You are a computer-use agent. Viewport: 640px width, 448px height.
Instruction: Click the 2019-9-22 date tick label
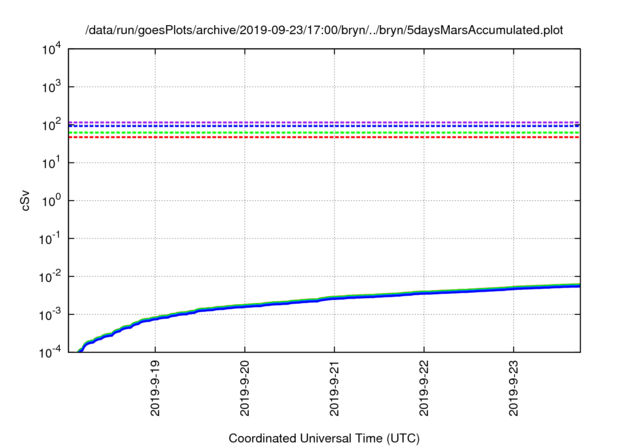(424, 388)
